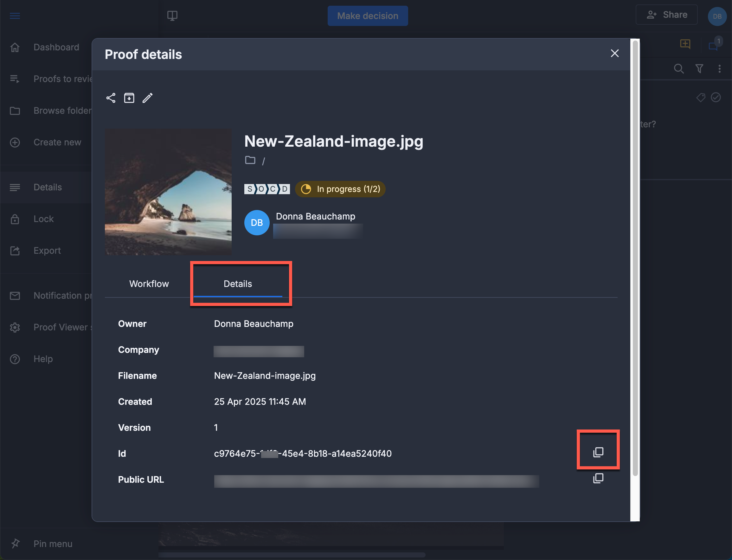
Task: Open the folder breadcrumb icon
Action: tap(250, 160)
